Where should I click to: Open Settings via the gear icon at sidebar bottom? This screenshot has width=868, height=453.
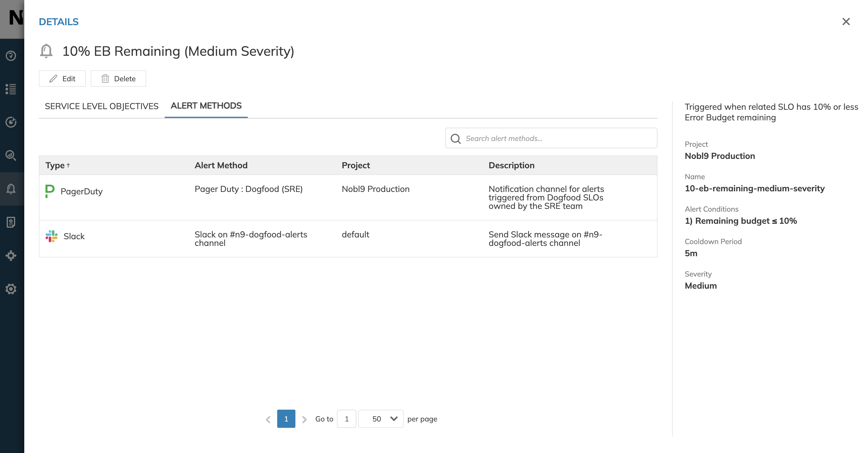(x=11, y=289)
